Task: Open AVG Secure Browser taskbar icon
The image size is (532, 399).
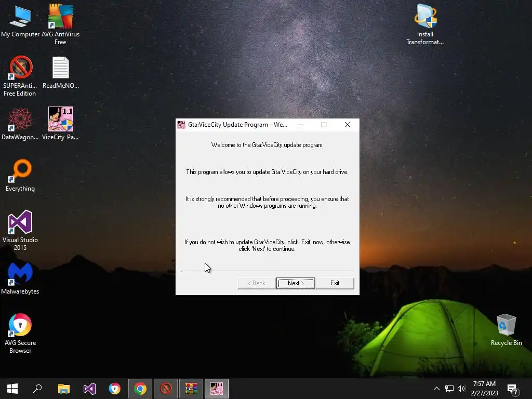Action: tap(115, 389)
